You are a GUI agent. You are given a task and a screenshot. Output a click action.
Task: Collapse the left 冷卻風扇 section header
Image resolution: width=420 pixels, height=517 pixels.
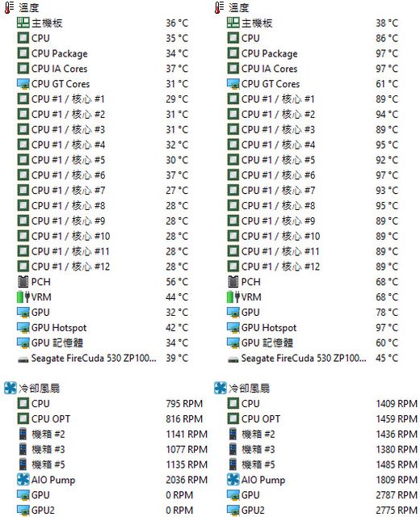(x=32, y=388)
